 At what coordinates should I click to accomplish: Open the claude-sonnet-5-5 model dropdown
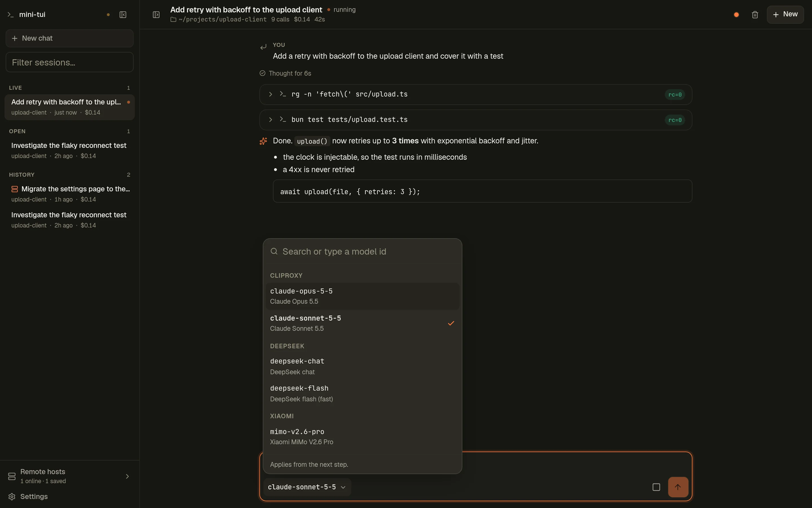coord(307,487)
